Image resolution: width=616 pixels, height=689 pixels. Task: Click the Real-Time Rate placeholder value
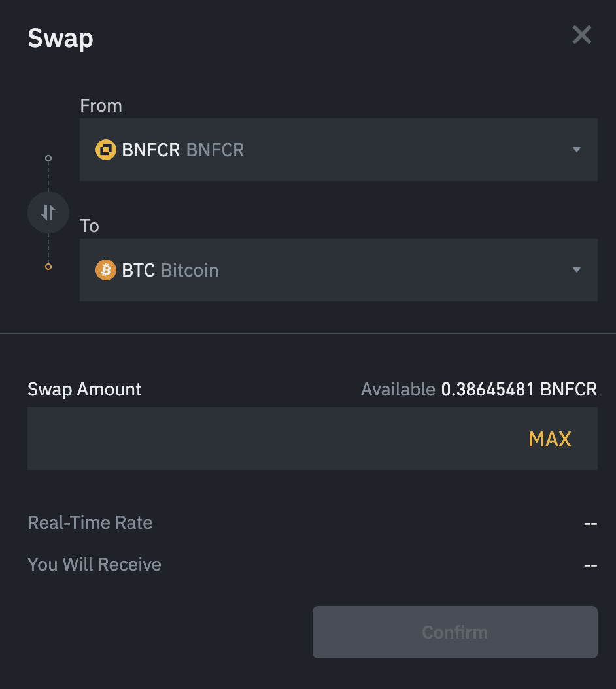coord(590,523)
